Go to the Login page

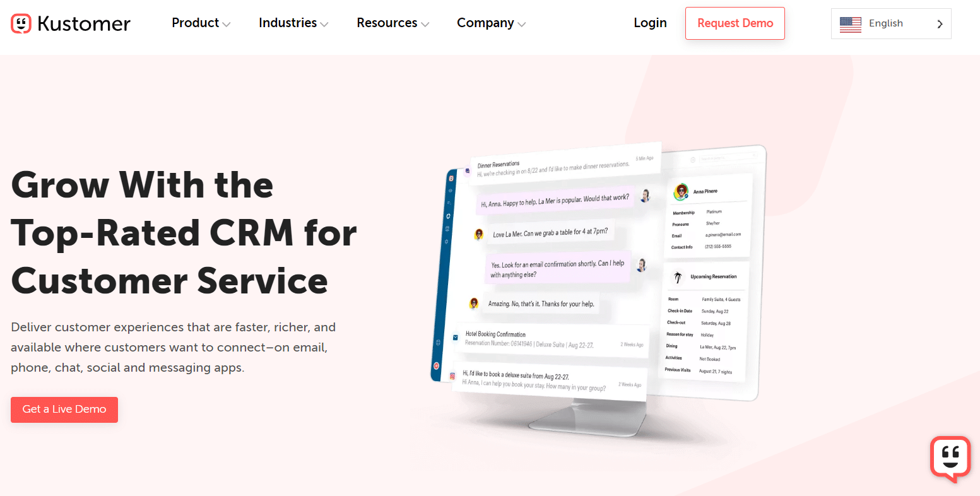(x=650, y=23)
